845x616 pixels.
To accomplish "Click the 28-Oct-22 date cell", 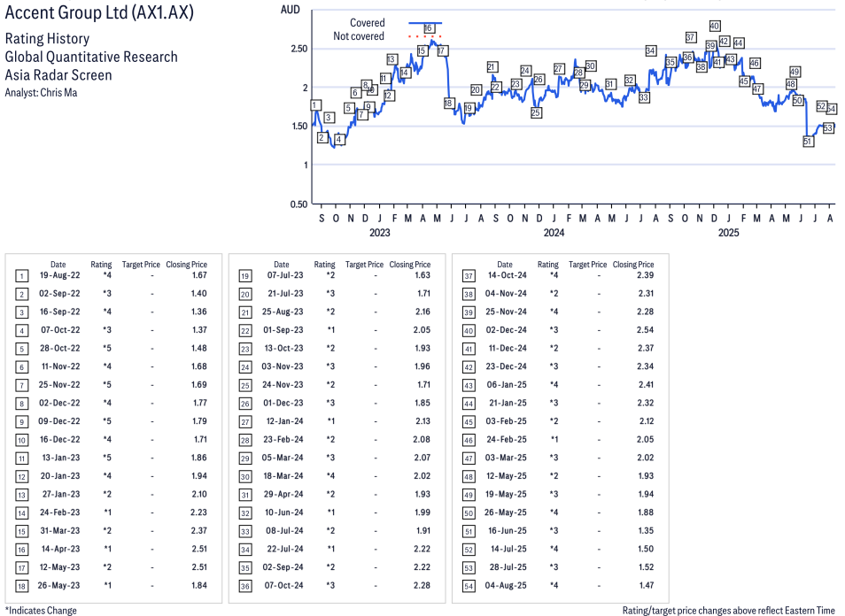I will [60, 349].
